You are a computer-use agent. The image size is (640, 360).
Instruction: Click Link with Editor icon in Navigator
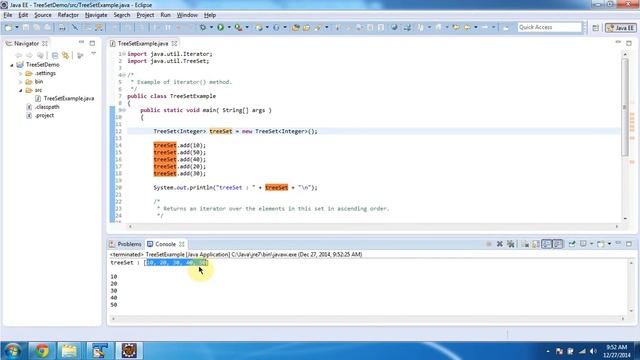pyautogui.click(x=65, y=55)
